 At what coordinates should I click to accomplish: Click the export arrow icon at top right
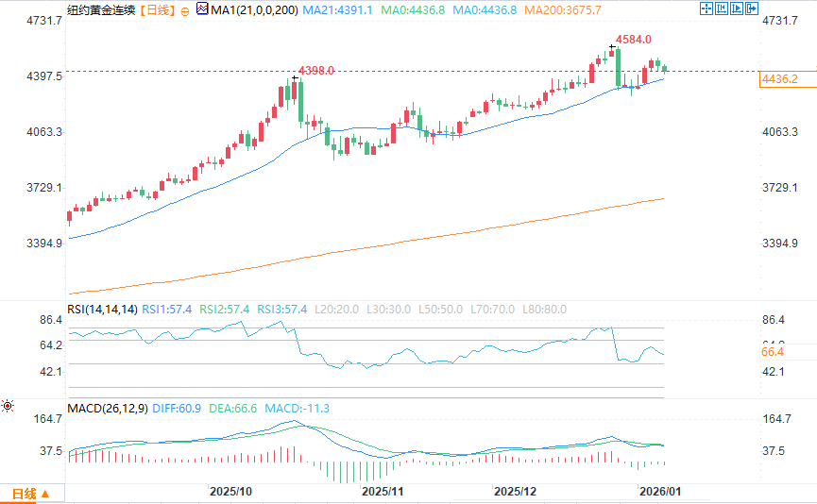coord(751,8)
